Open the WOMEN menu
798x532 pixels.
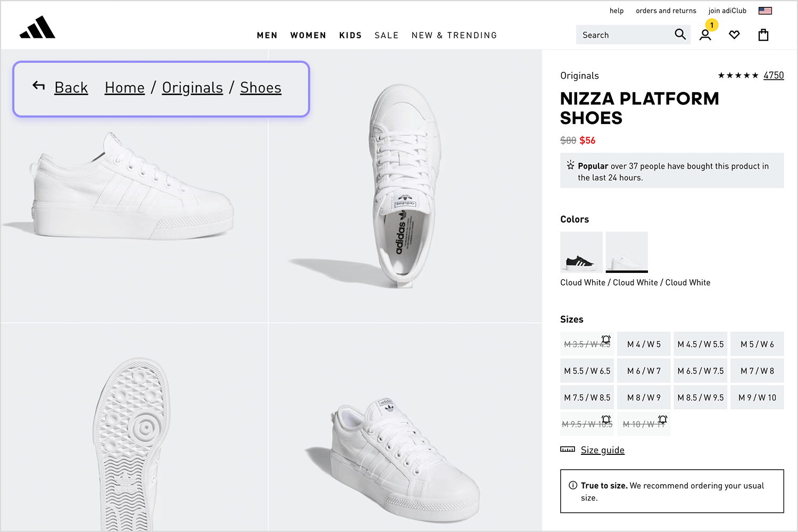tap(308, 35)
